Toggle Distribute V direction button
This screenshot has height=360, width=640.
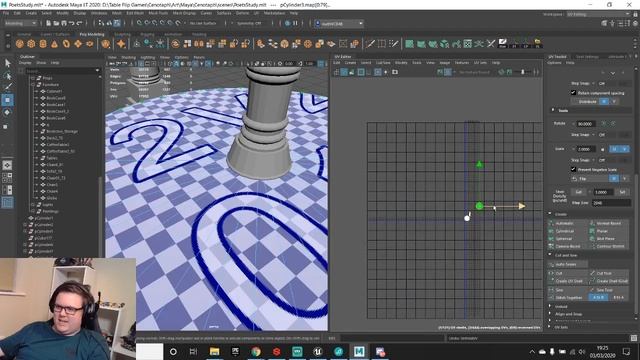tap(614, 101)
